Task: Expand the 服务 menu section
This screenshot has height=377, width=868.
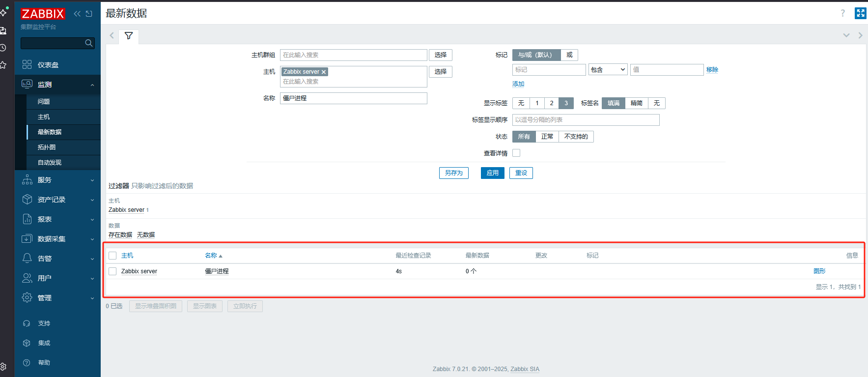Action: 92,180
